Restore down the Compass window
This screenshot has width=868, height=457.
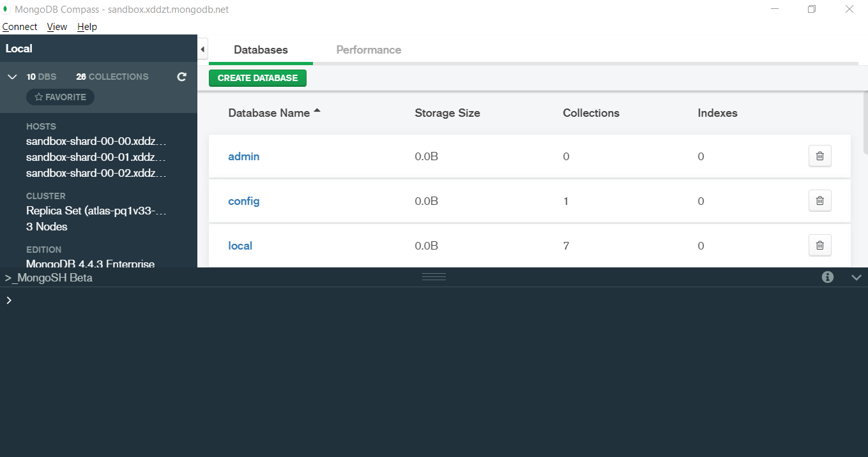tap(812, 9)
